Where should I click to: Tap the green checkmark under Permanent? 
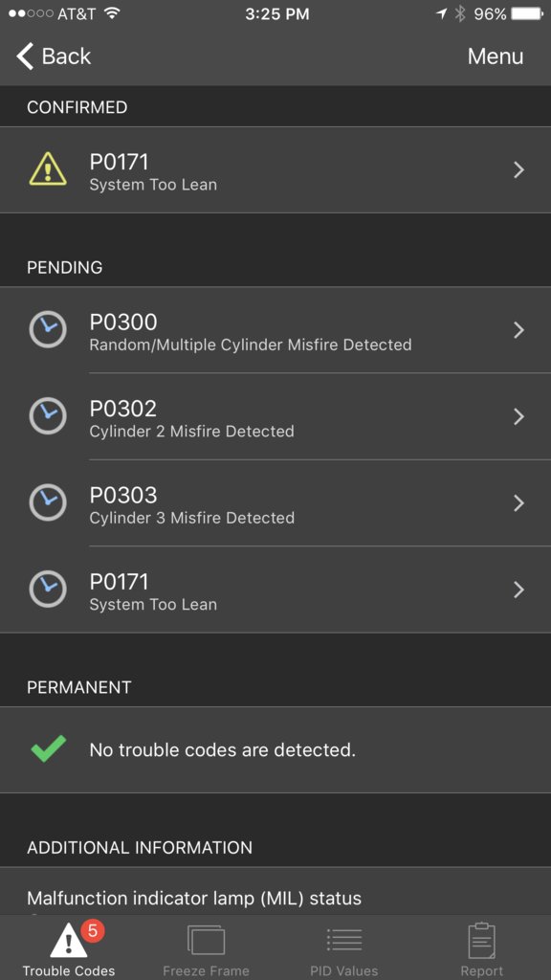[48, 749]
